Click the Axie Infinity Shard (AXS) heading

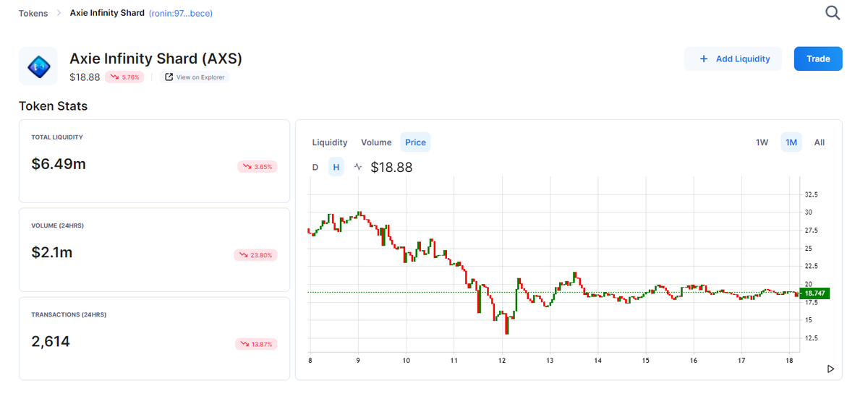click(156, 59)
